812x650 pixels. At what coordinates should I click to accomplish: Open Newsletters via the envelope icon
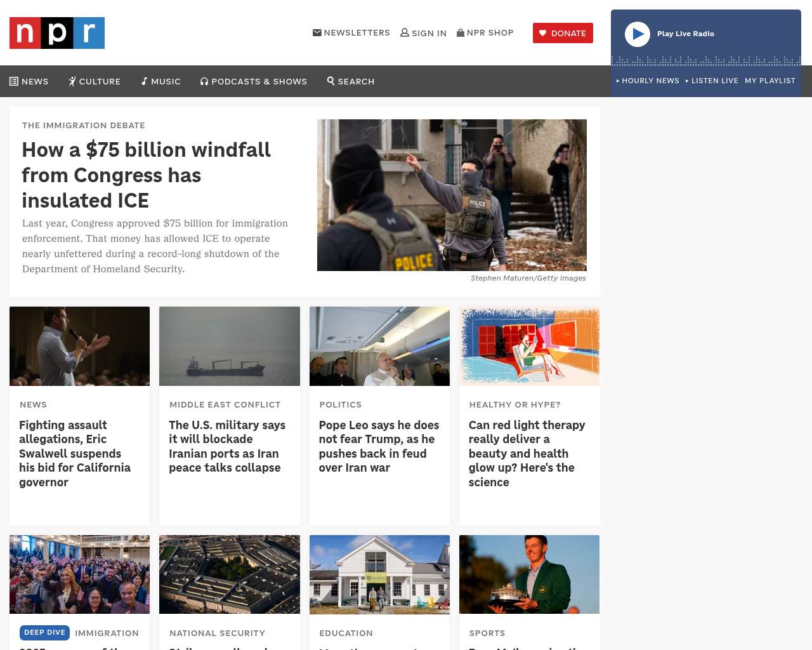click(x=317, y=32)
